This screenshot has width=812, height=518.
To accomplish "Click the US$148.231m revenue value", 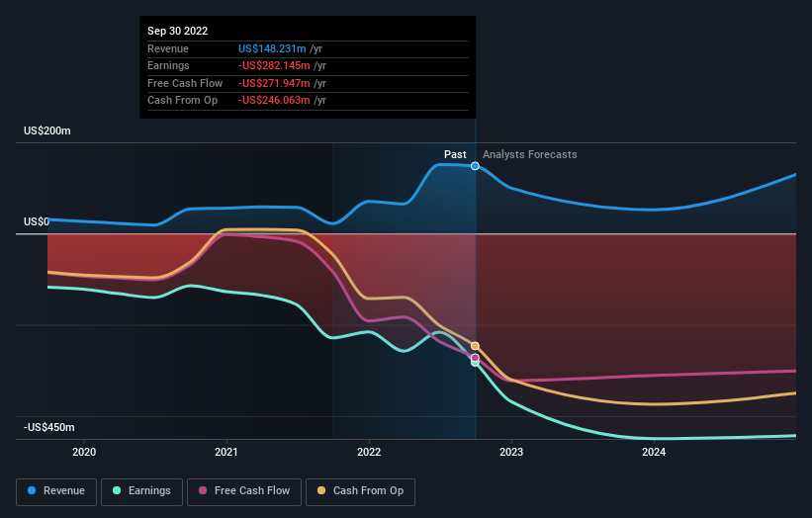I will pyautogui.click(x=272, y=48).
